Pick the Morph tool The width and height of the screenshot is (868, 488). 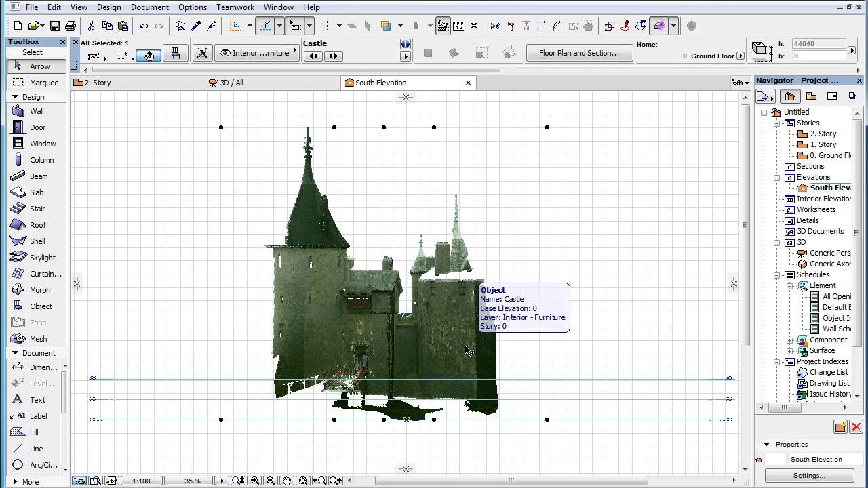39,290
